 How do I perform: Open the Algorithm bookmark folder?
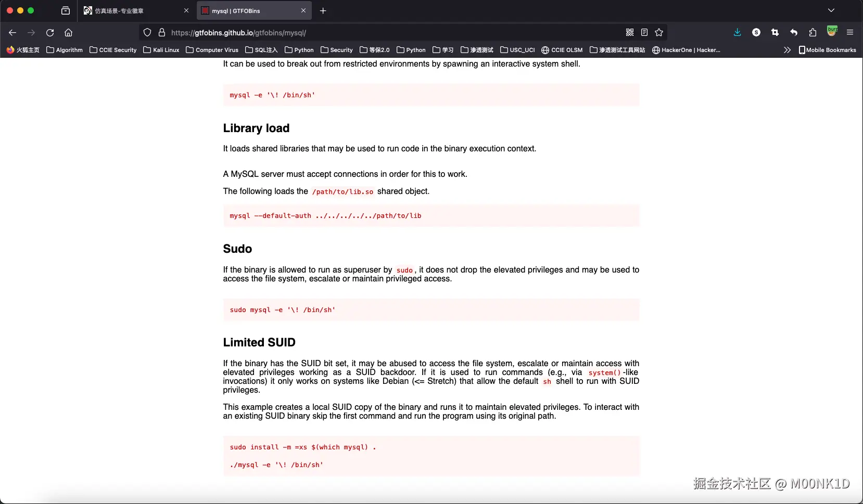[65, 50]
